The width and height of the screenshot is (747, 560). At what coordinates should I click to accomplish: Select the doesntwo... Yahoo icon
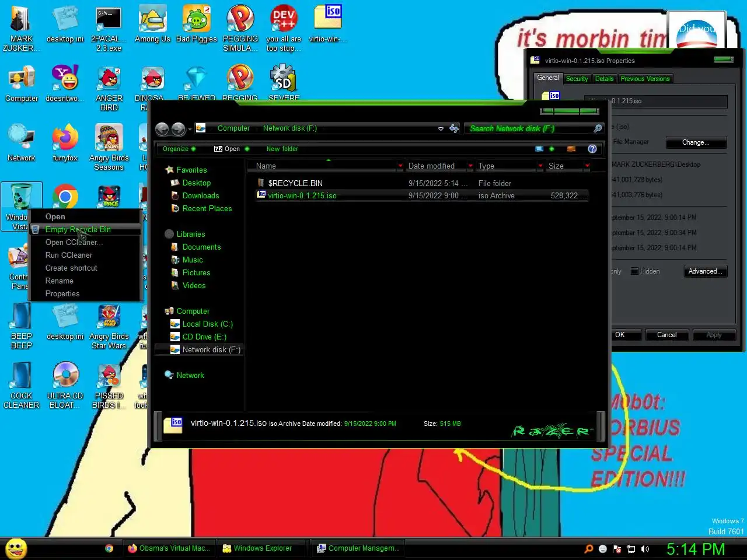click(x=65, y=85)
